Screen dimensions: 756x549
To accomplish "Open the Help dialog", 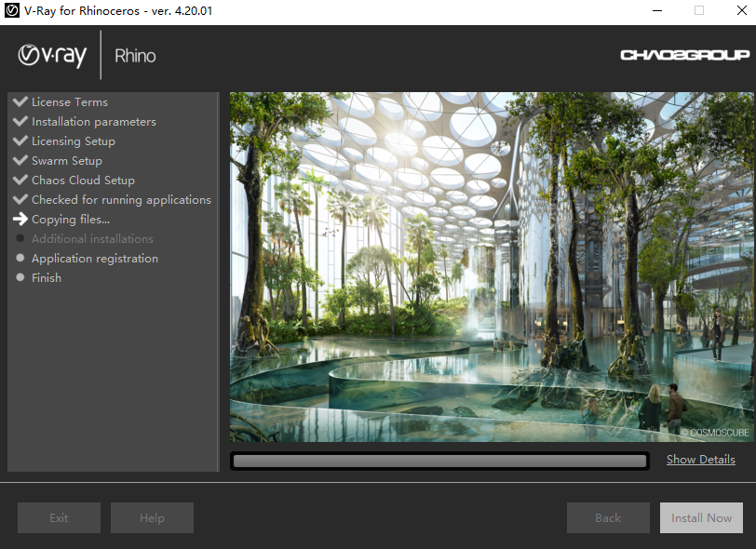I will (x=152, y=517).
